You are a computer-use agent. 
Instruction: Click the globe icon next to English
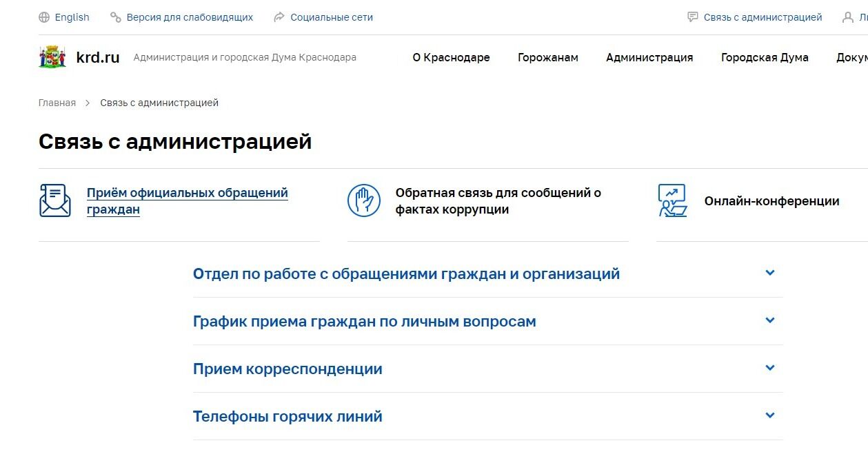44,17
